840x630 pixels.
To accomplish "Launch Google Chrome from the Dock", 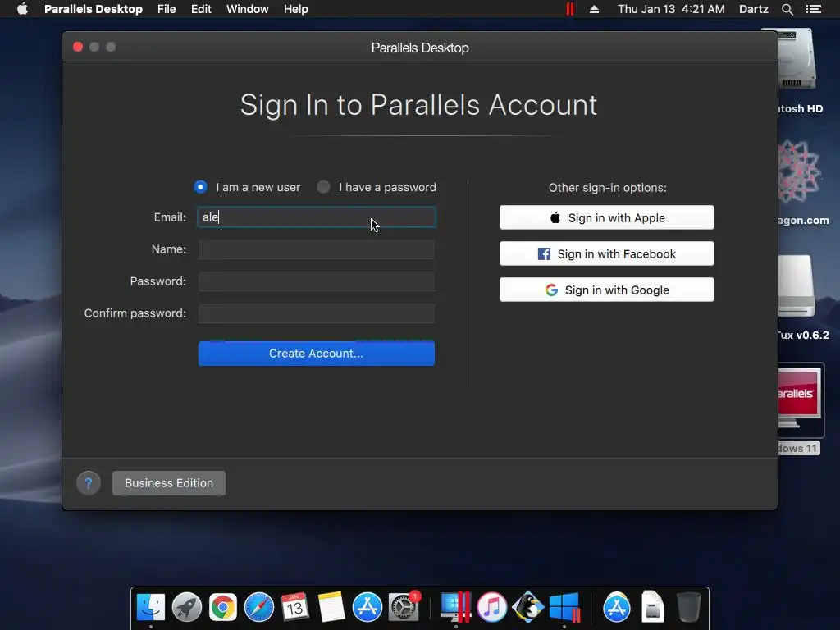I will pos(223,607).
